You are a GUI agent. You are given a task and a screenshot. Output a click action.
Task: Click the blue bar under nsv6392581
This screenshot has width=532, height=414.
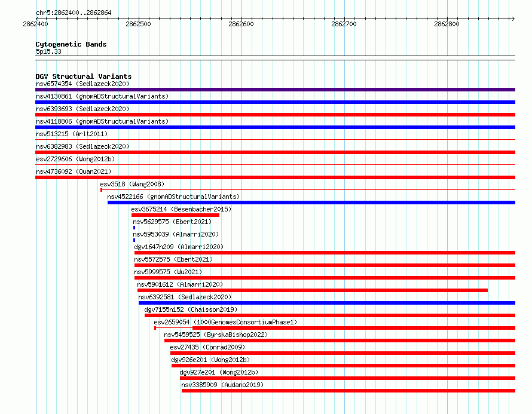pos(327,303)
